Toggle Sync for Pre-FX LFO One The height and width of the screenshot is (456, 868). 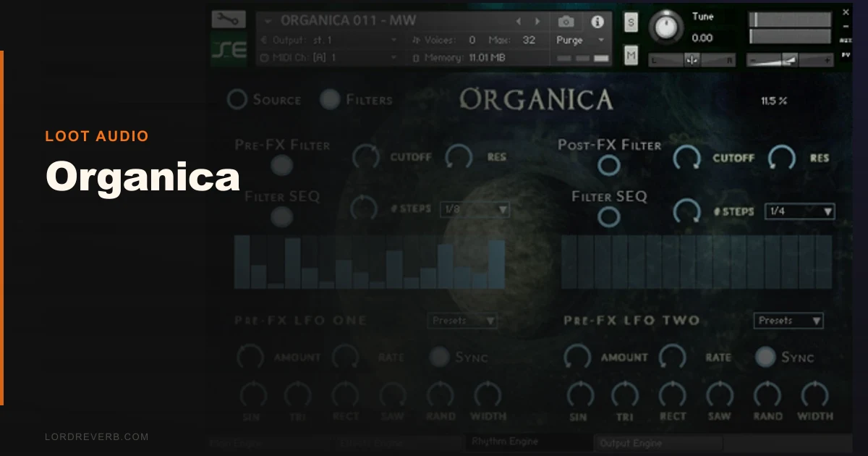coord(438,356)
